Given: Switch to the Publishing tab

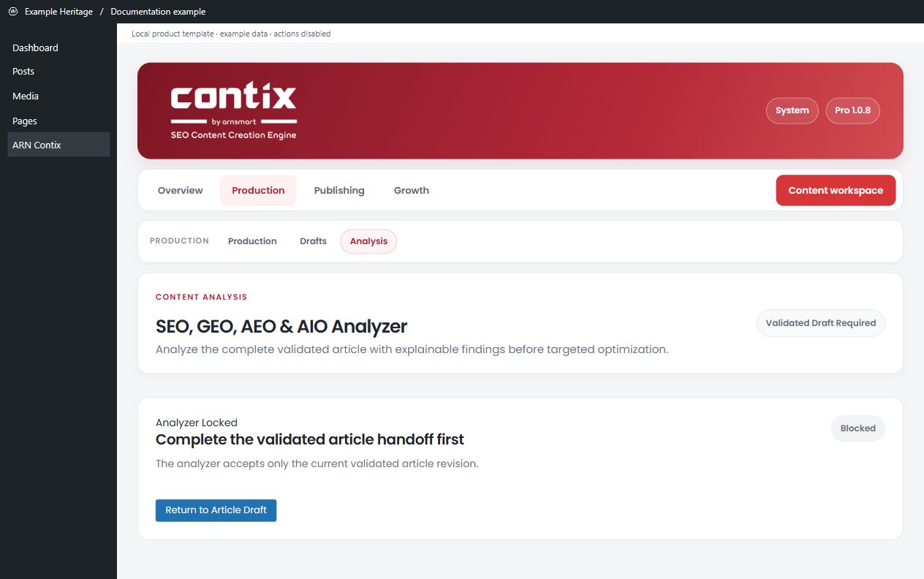Looking at the screenshot, I should 339,191.
